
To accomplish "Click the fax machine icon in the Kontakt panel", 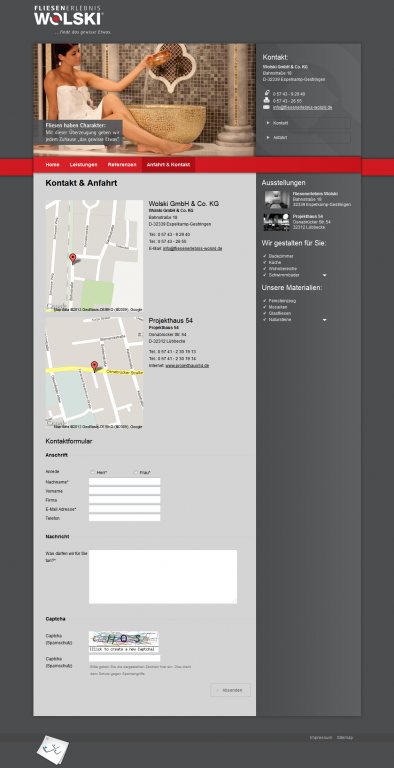I will [267, 100].
